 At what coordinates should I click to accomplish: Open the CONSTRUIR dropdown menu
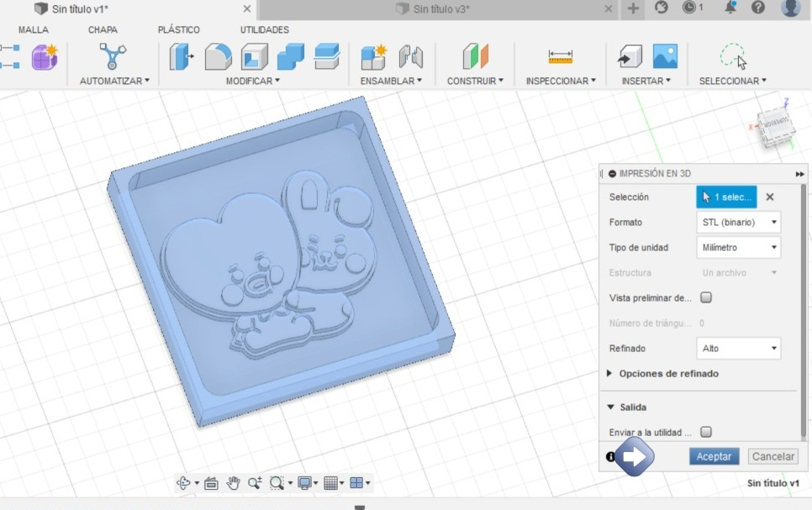pyautogui.click(x=475, y=81)
